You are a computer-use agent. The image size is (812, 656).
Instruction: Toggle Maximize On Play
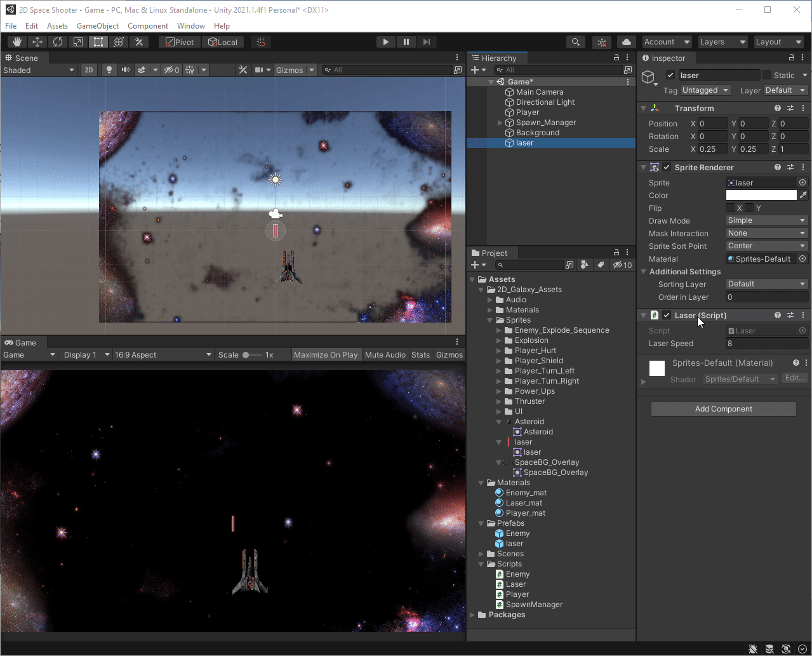click(x=326, y=355)
